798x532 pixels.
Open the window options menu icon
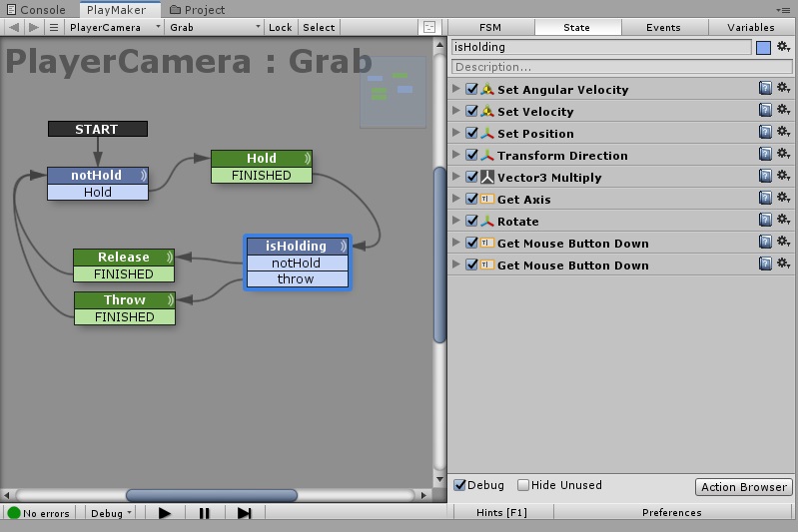pos(783,10)
